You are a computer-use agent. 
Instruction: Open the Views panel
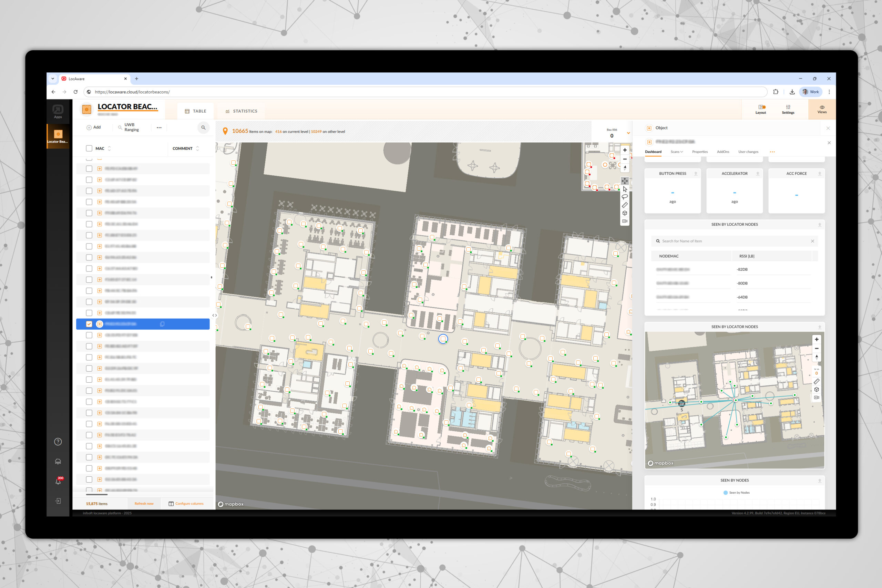click(x=822, y=109)
